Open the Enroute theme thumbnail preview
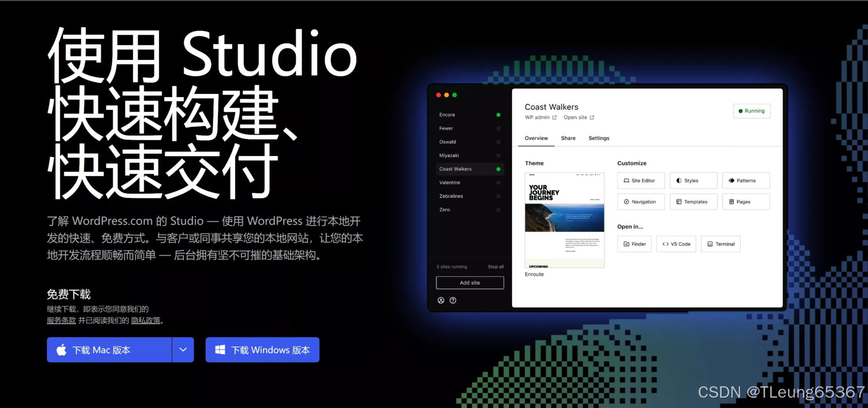The image size is (868, 408). (x=565, y=220)
